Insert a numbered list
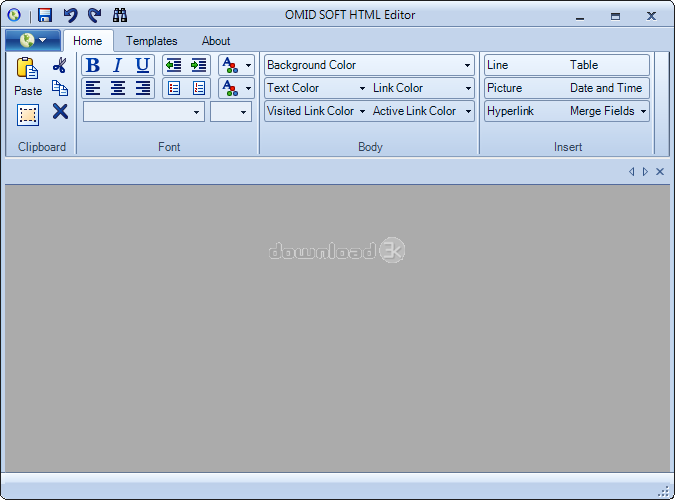This screenshot has height=500, width=675. (x=198, y=88)
